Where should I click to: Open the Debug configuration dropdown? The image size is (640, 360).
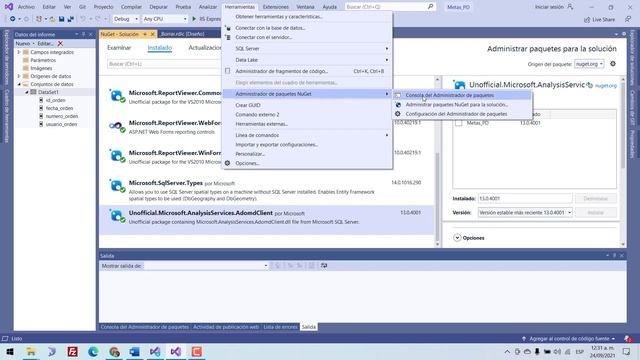pyautogui.click(x=126, y=19)
